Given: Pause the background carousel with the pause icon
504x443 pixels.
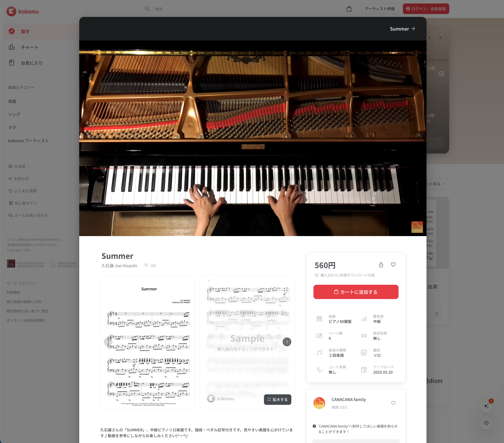Looking at the screenshot, I should 441,74.
